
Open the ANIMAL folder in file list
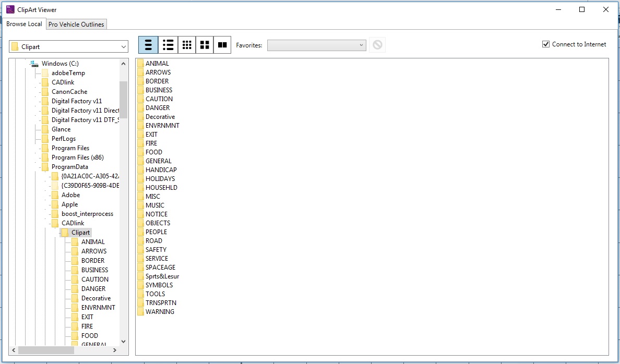point(157,64)
